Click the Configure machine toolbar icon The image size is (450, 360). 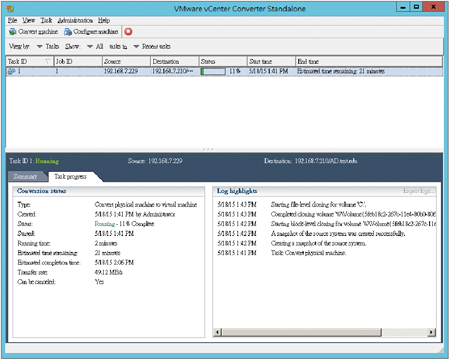coord(68,32)
